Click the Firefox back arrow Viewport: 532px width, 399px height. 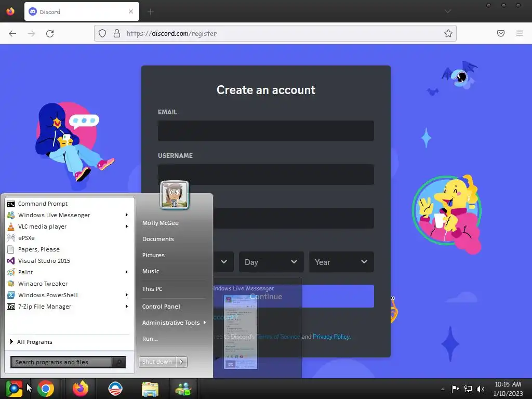[x=12, y=33]
